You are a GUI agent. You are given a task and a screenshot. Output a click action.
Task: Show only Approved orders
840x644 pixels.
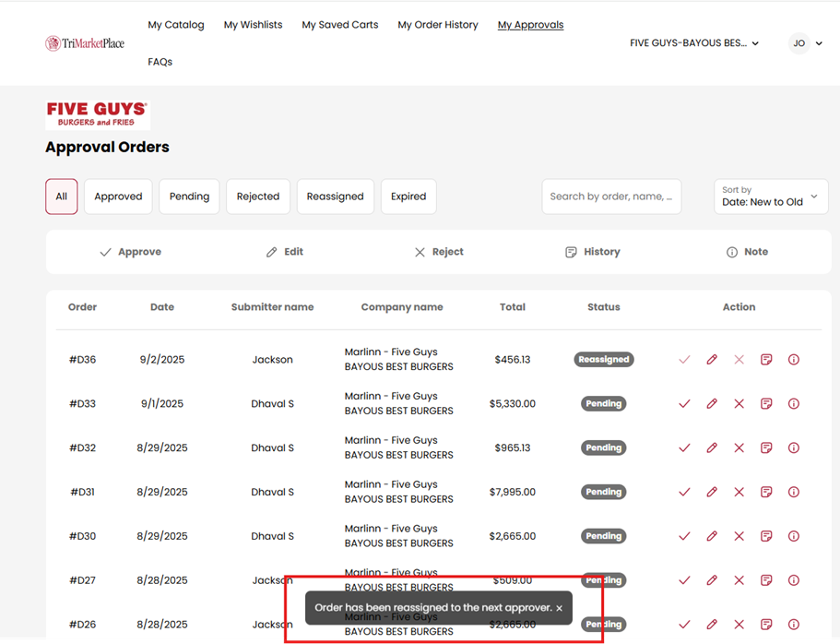[118, 197]
